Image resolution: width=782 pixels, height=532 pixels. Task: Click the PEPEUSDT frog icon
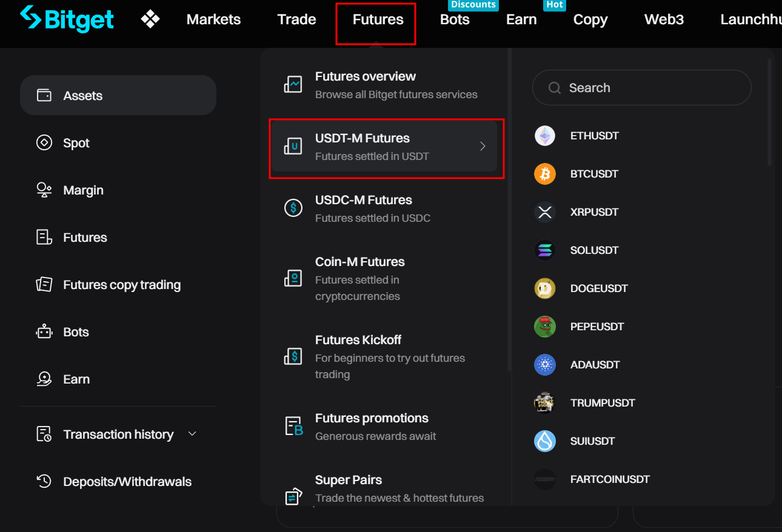(x=545, y=327)
